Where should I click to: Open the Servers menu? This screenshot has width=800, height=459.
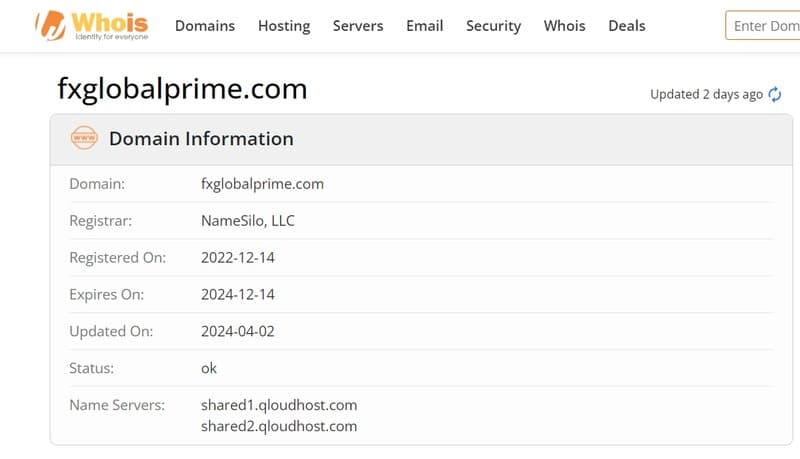pyautogui.click(x=358, y=26)
